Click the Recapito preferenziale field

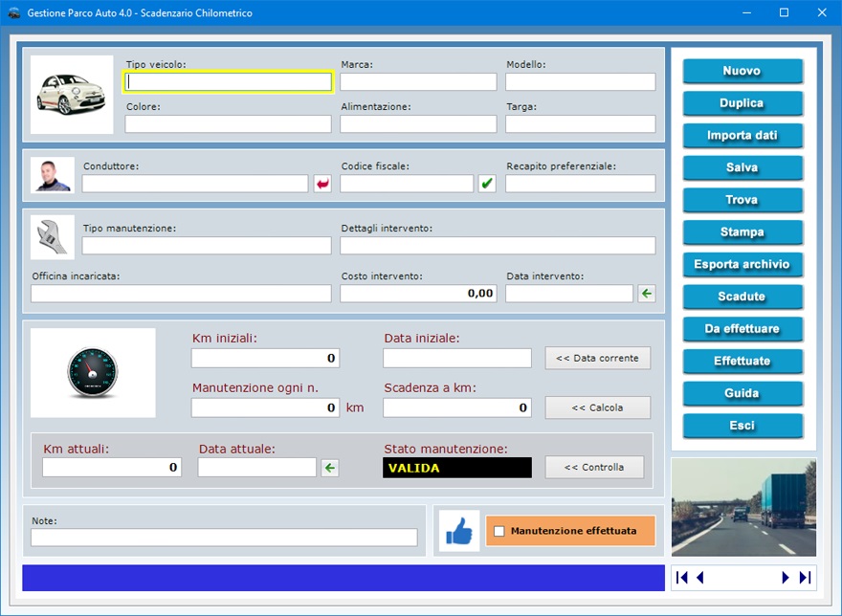(x=581, y=184)
